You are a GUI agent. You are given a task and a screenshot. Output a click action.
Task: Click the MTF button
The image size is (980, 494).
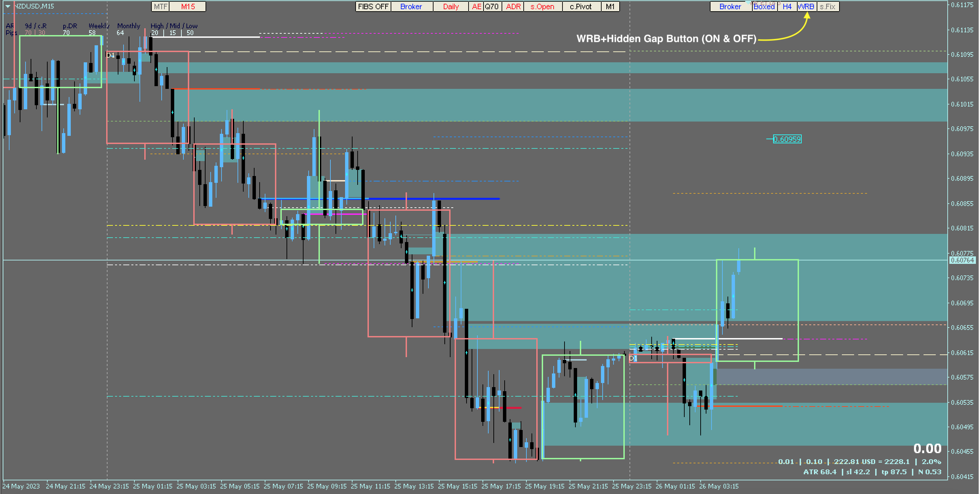160,6
